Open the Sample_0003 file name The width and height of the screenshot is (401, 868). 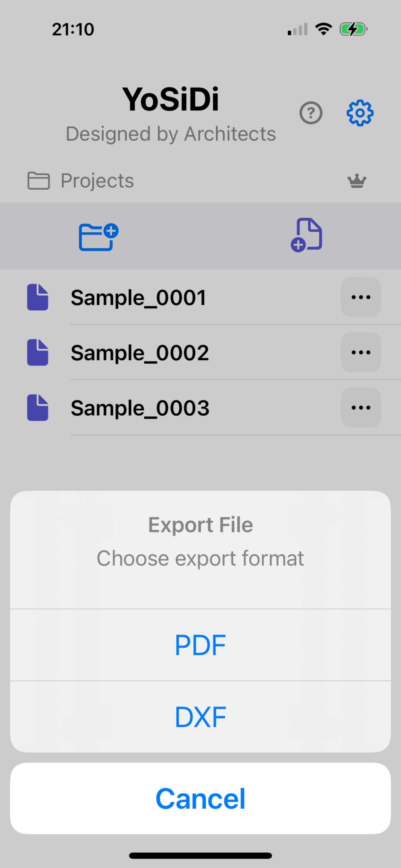[x=140, y=408]
